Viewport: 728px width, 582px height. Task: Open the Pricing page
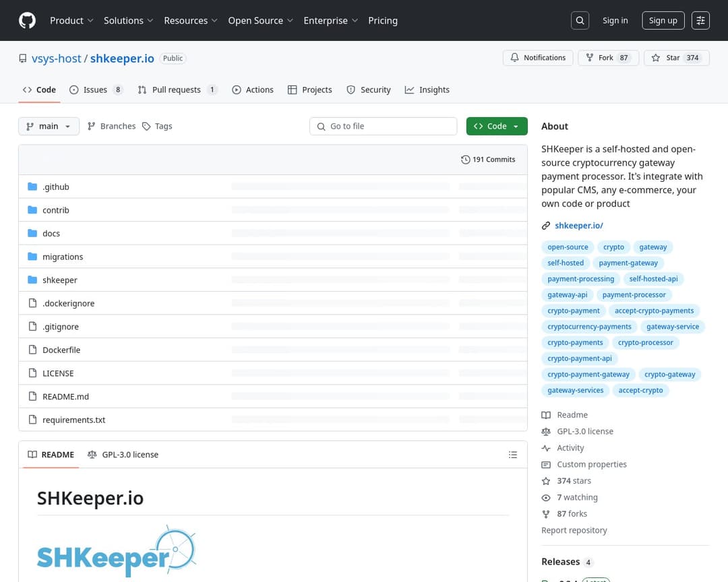coord(383,20)
